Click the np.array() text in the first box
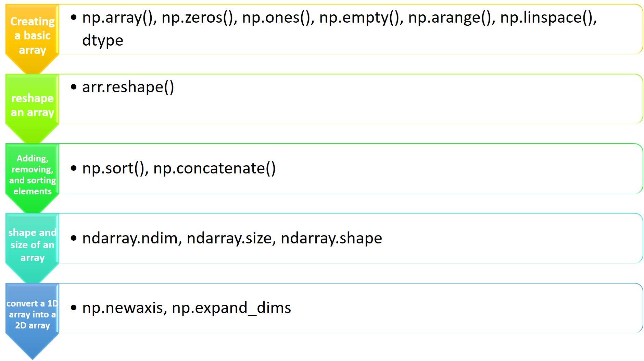The height and width of the screenshot is (361, 644). tap(119, 17)
